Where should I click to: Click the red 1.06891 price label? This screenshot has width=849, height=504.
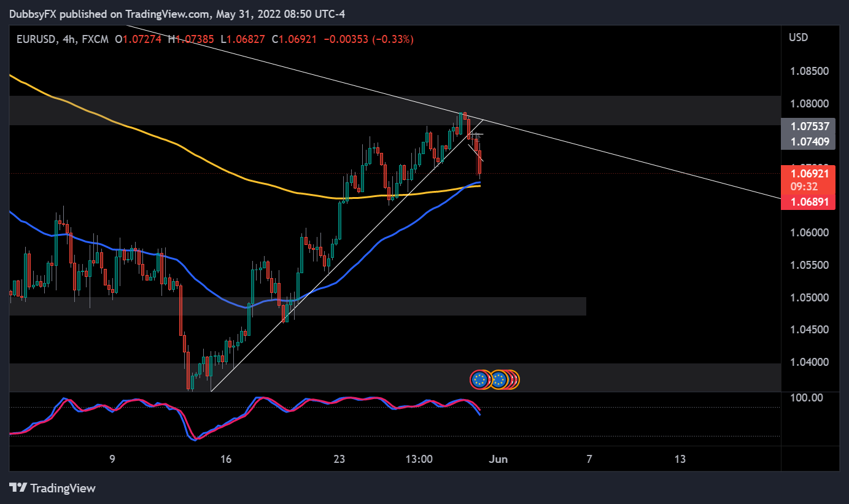coord(808,201)
